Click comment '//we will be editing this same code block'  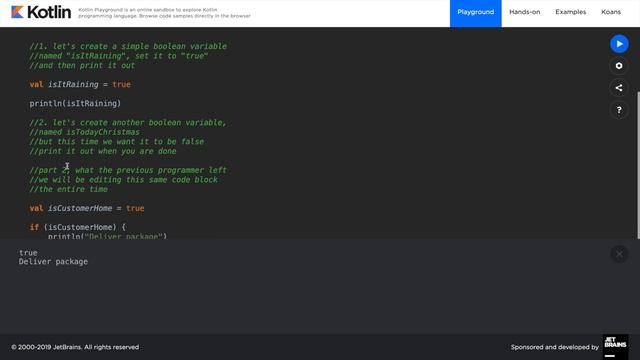[x=123, y=180]
